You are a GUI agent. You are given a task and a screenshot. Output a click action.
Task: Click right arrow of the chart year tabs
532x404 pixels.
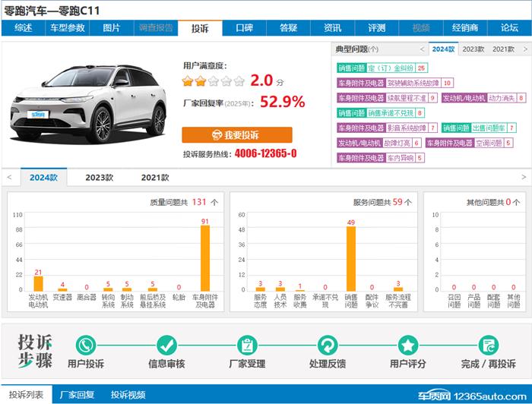click(522, 178)
